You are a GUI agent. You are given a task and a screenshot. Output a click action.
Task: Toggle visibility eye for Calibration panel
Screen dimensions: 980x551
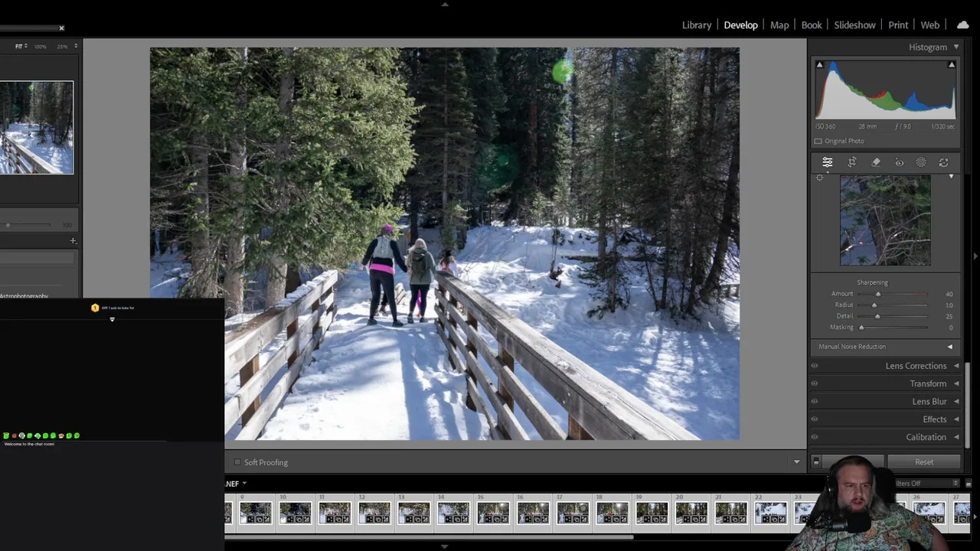tap(814, 437)
